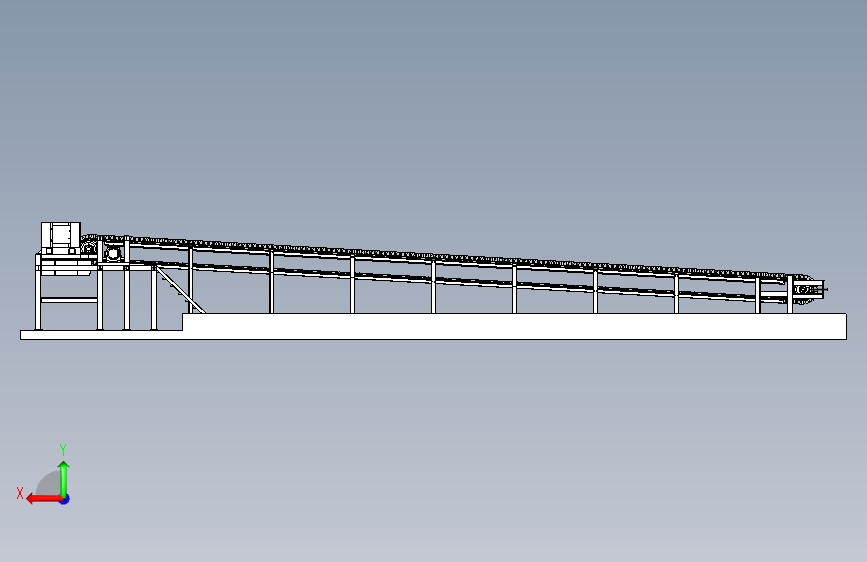Select the motor housing box atop the drive stand

pos(61,237)
